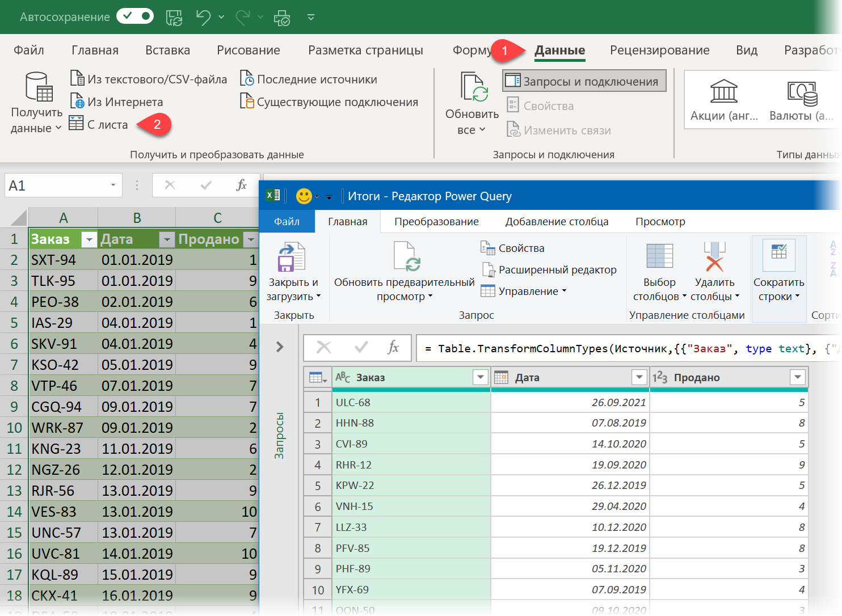The height and width of the screenshot is (616, 842).
Task: Click the print preview icon in title bar
Action: 282,18
